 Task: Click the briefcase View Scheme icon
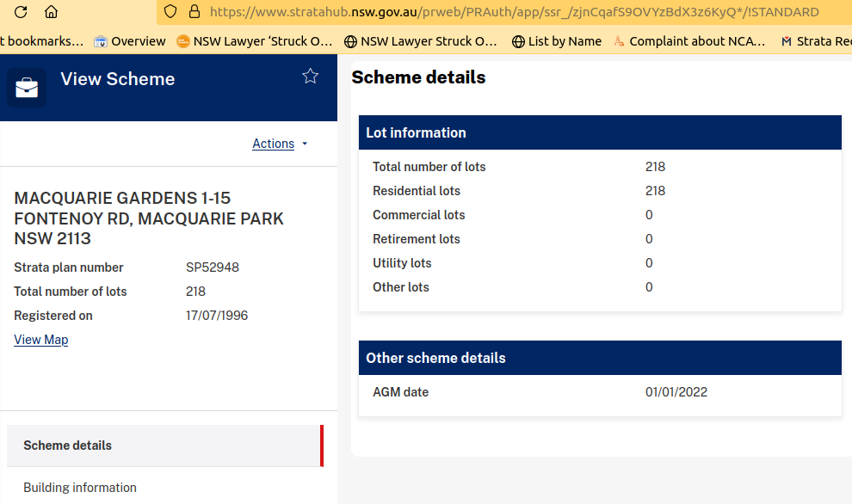[x=27, y=88]
